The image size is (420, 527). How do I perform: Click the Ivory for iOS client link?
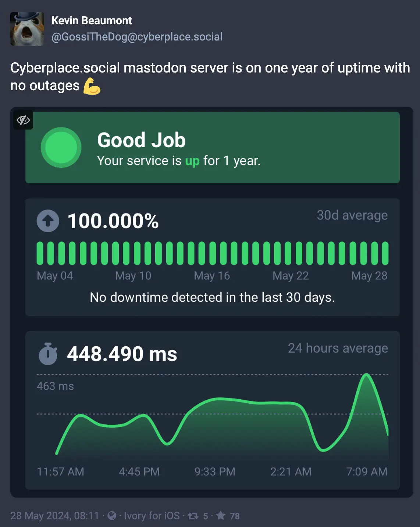[151, 516]
